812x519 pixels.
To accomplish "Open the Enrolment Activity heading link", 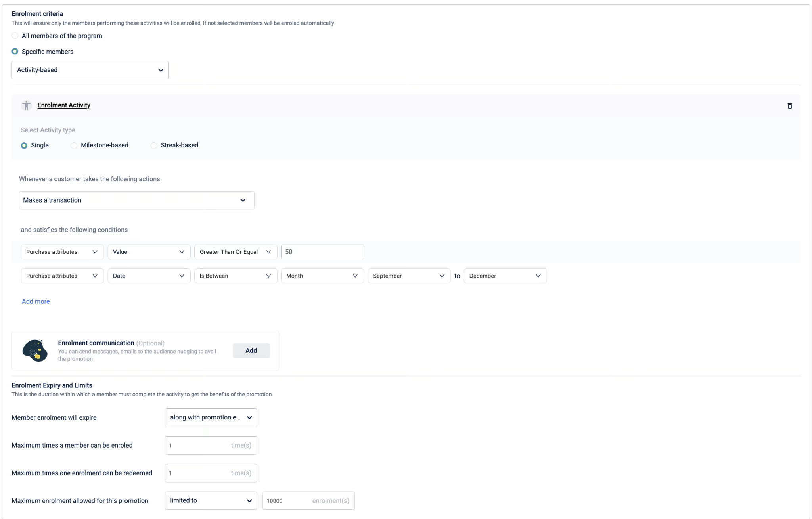I will (64, 105).
